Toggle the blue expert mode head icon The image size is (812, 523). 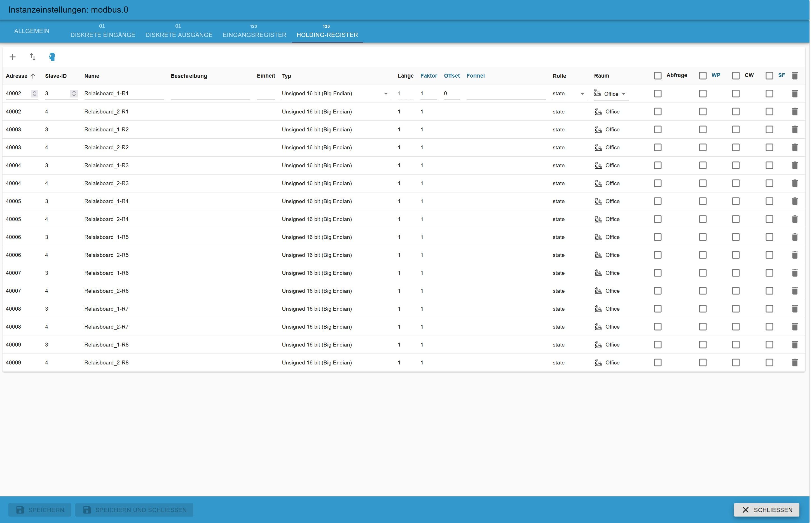(52, 57)
